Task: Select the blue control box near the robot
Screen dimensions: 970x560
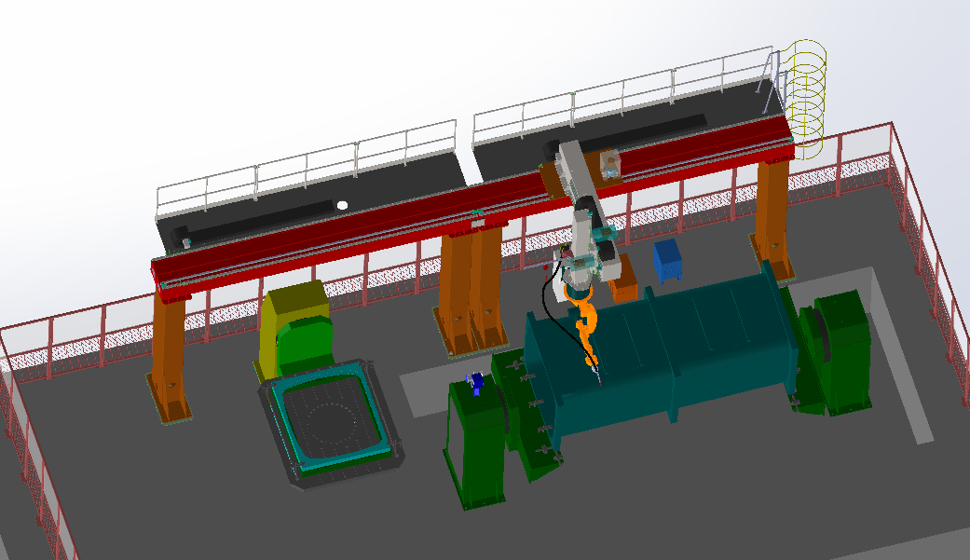Action: pyautogui.click(x=669, y=266)
